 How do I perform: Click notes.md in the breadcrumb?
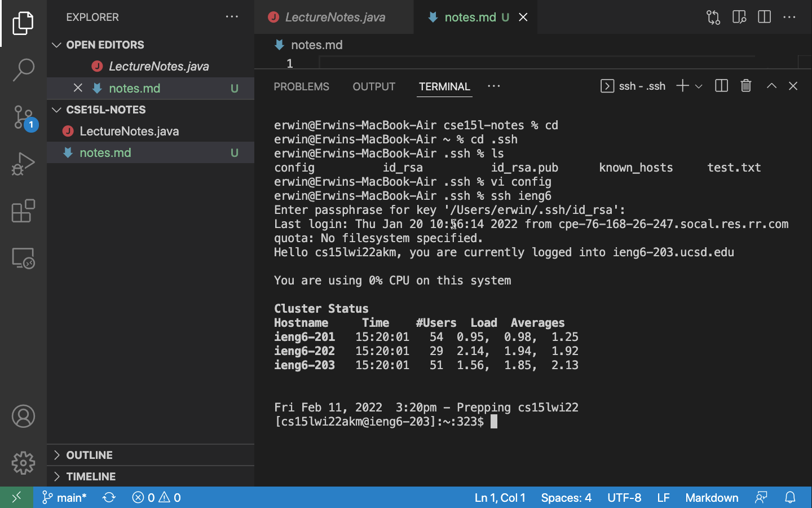tap(316, 45)
